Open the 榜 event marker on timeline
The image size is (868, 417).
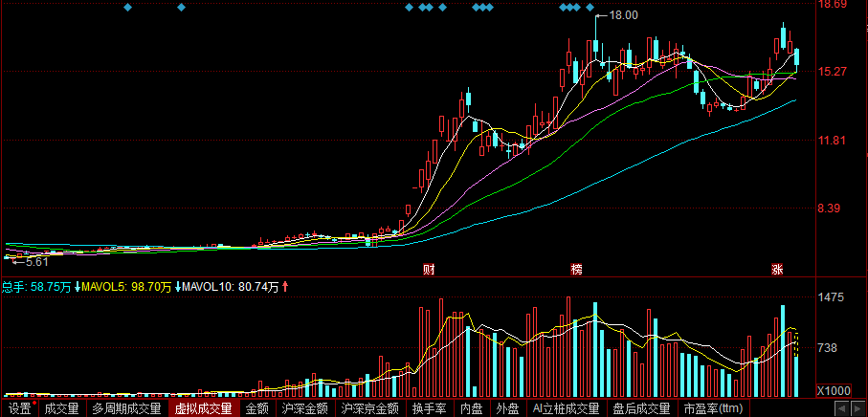click(x=577, y=270)
